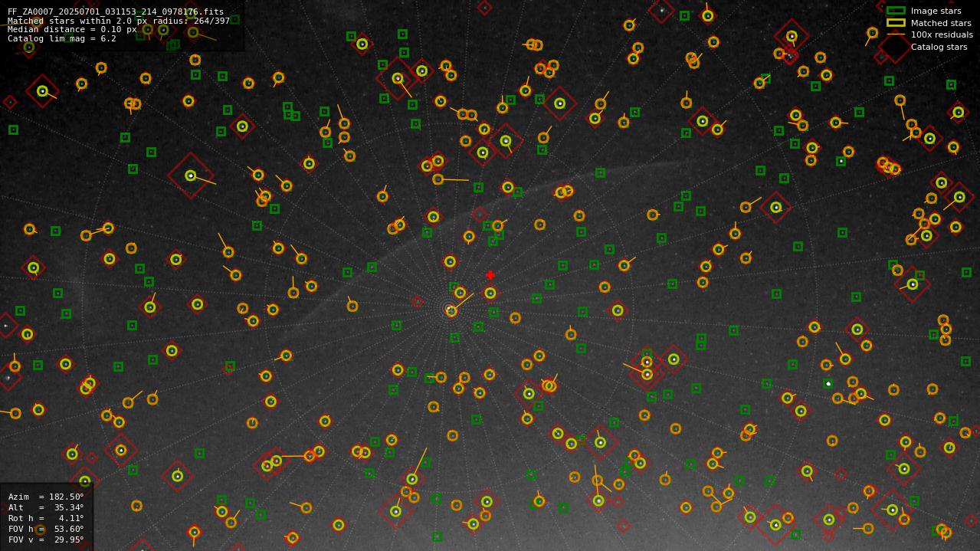Click the 'Matched stars' legend label

[941, 23]
